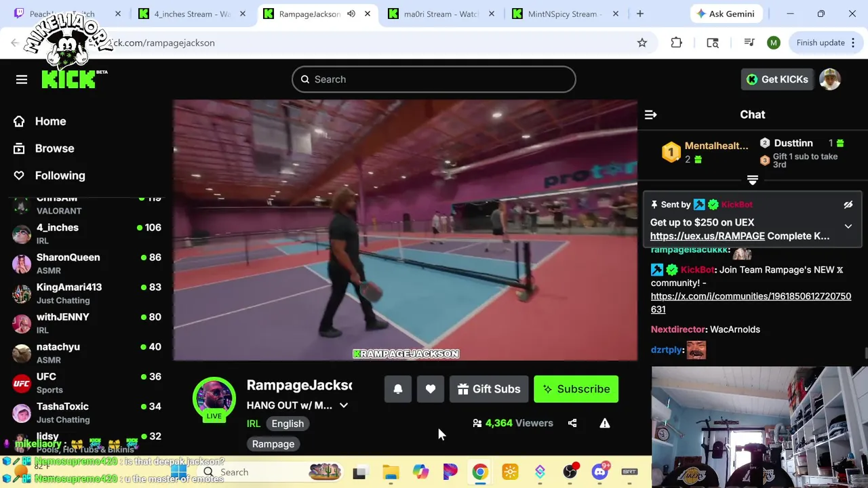The width and height of the screenshot is (868, 488).
Task: Open KingAmari413 channel in sidebar
Action: pyautogui.click(x=87, y=293)
